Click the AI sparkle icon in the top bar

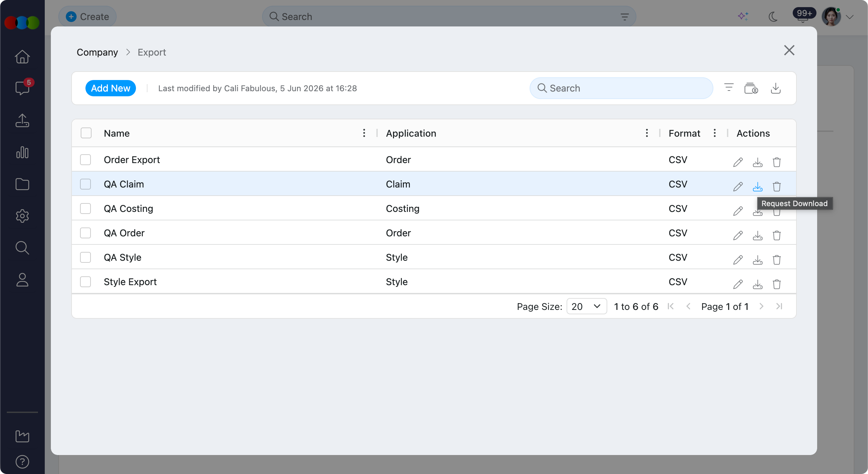[743, 16]
